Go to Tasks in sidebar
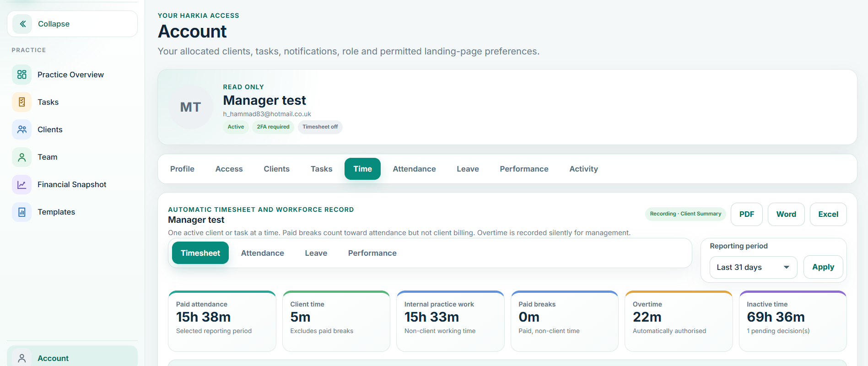Image resolution: width=868 pixels, height=366 pixels. click(x=72, y=102)
